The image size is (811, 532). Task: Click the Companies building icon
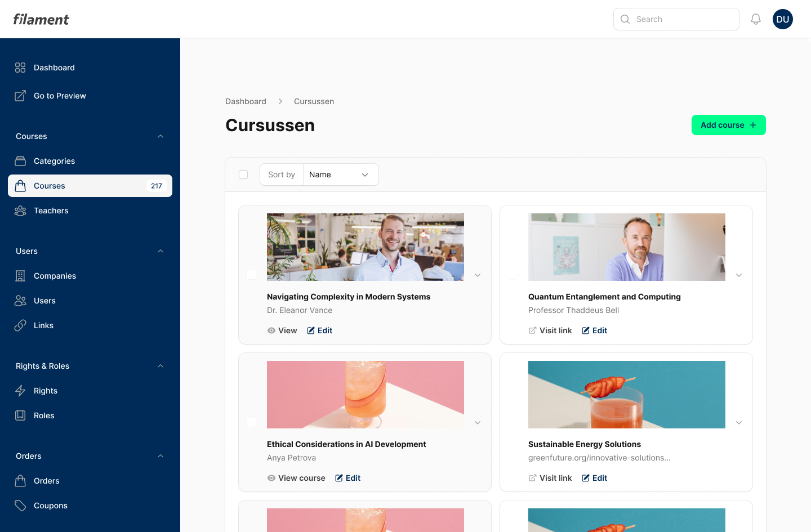click(x=20, y=276)
